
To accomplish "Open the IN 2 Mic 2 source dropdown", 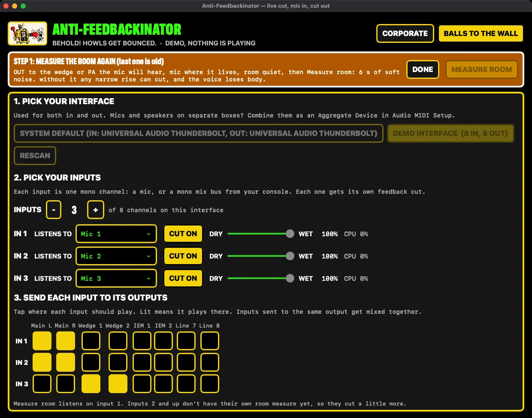I will coord(116,256).
